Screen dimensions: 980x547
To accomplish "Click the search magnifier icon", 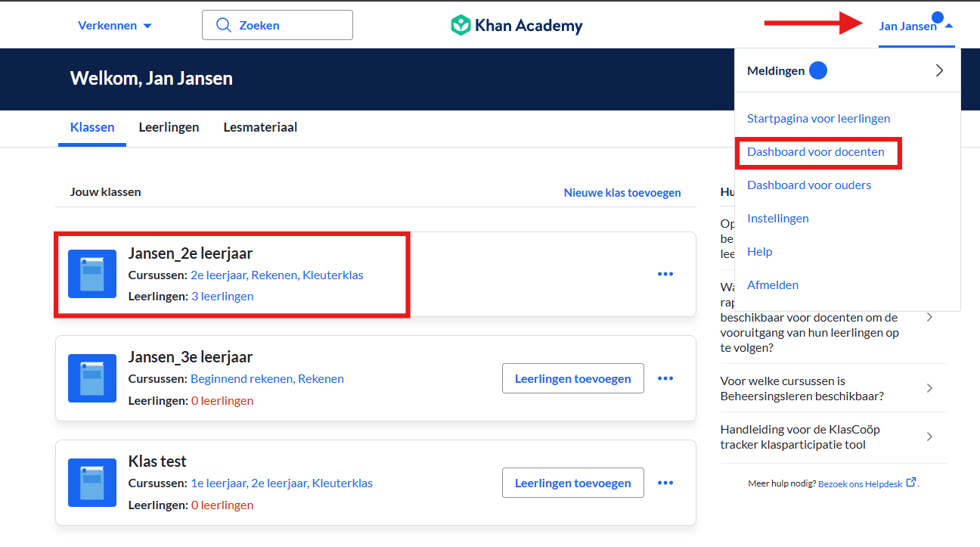I will pos(223,25).
